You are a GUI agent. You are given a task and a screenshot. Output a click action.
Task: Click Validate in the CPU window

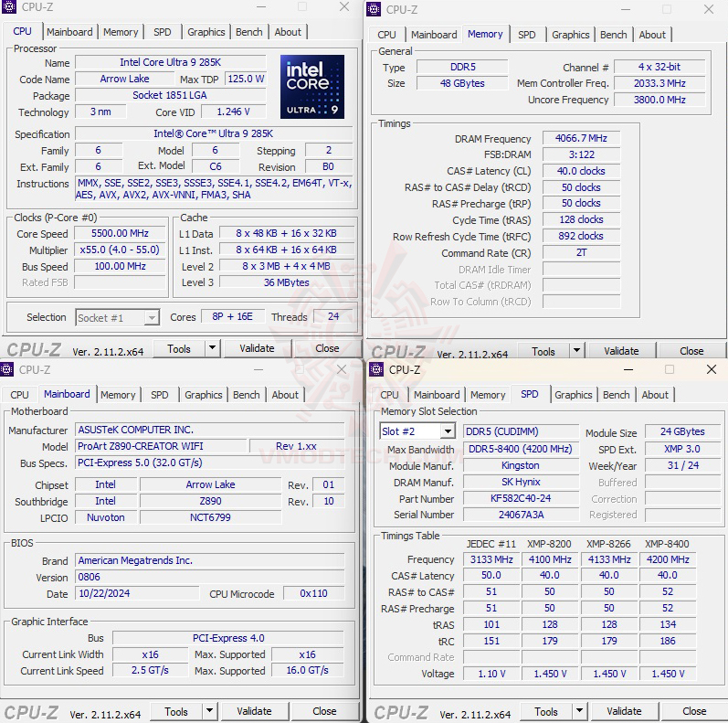(257, 348)
